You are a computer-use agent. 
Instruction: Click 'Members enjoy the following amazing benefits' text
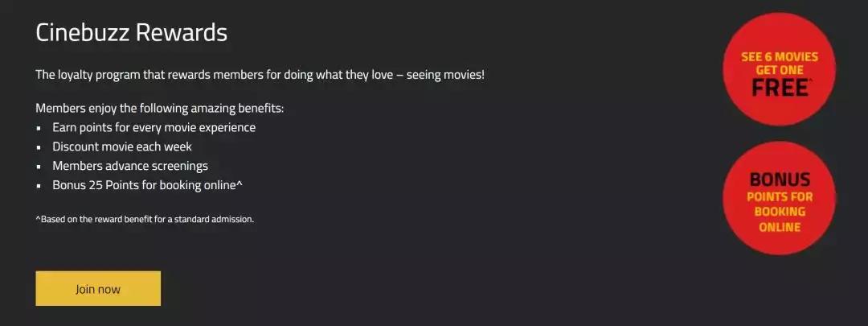coord(160,108)
